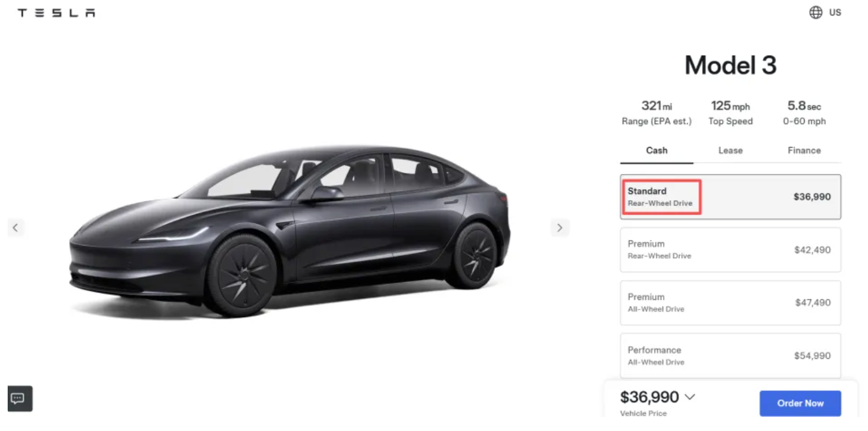Select the Premium All-Wheel Drive trim

click(730, 302)
